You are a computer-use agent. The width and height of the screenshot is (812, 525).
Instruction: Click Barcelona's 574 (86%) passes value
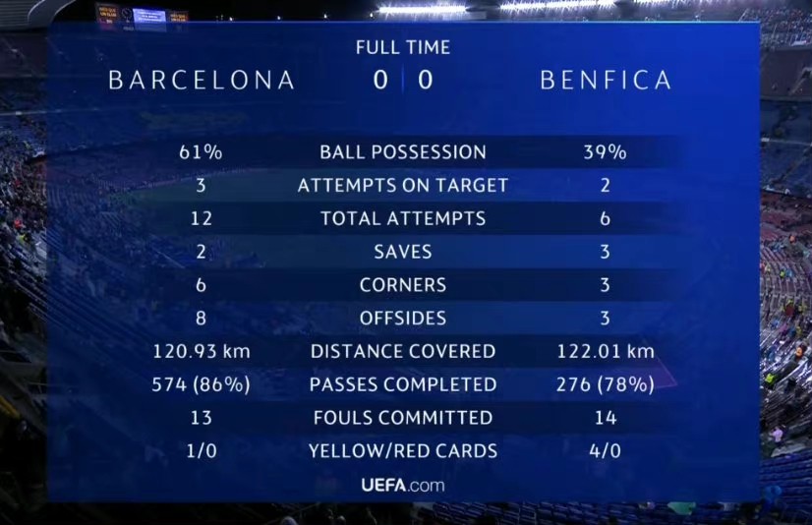(x=201, y=384)
